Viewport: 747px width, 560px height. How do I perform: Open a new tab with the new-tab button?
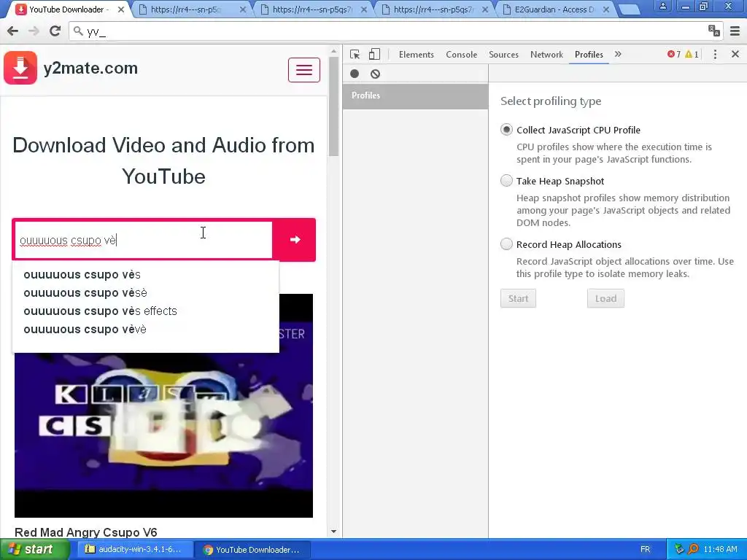pos(629,9)
